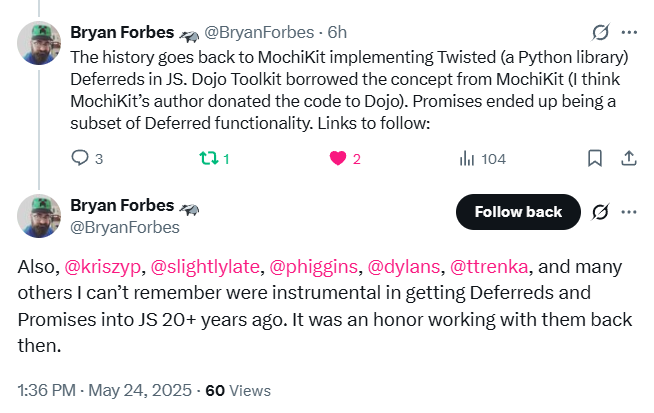The height and width of the screenshot is (413, 654).
Task: Open view analytics showing 104
Action: [x=482, y=159]
